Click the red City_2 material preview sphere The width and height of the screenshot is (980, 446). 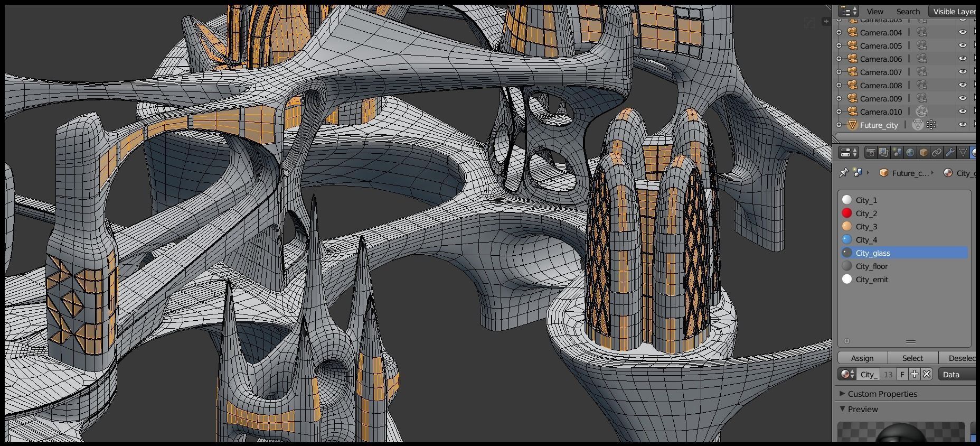(847, 213)
